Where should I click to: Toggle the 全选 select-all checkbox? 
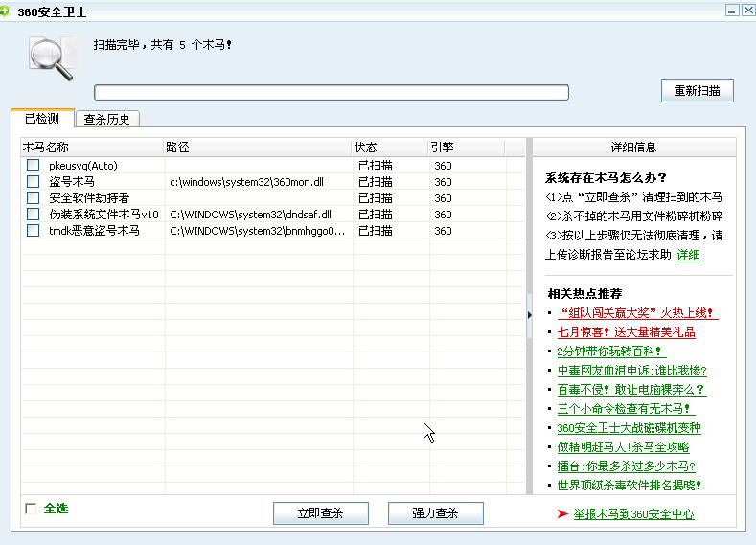tap(31, 509)
